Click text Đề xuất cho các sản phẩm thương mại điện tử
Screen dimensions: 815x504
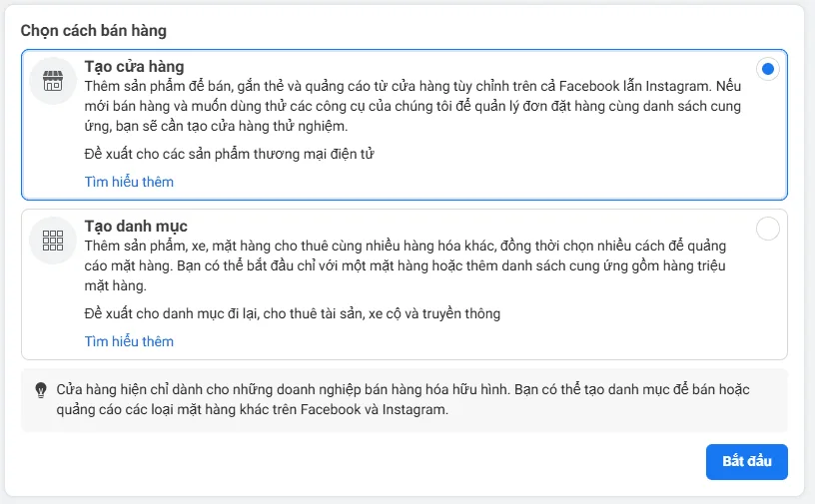point(230,155)
